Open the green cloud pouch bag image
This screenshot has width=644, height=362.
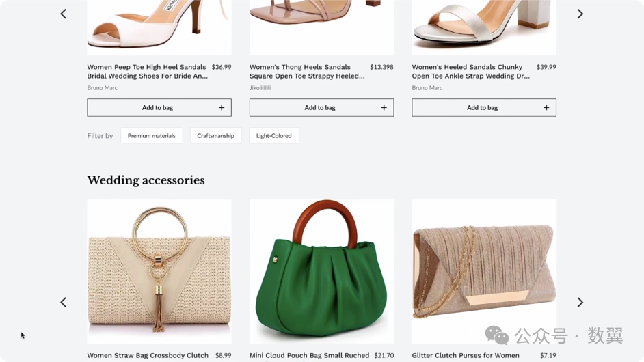click(321, 271)
